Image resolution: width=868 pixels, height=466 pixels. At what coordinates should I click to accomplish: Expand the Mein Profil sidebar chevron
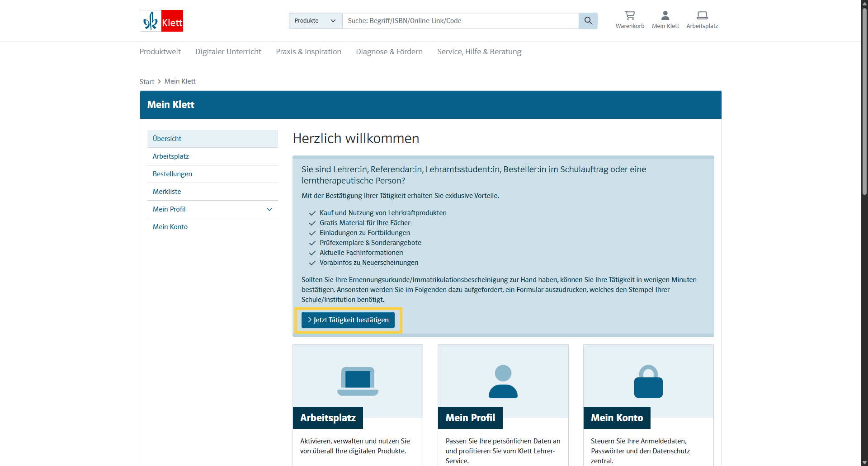(x=269, y=209)
